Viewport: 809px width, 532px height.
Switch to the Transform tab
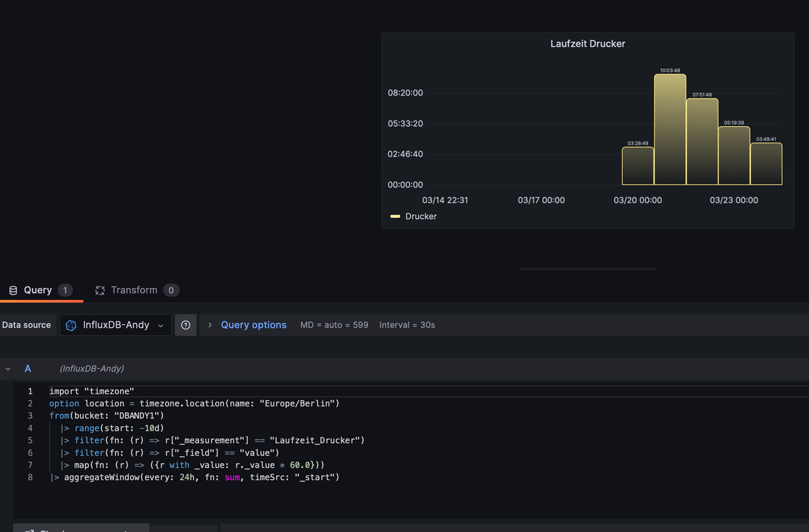[x=134, y=290]
